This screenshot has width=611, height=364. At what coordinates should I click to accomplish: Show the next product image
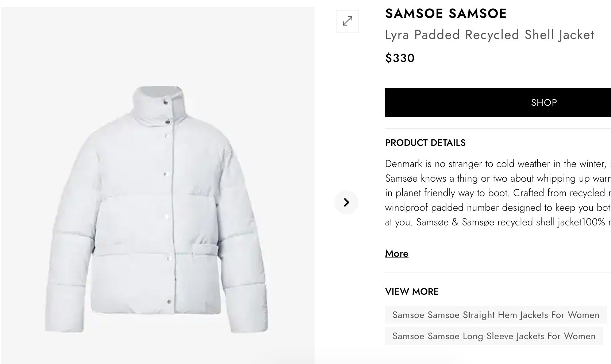pos(346,202)
